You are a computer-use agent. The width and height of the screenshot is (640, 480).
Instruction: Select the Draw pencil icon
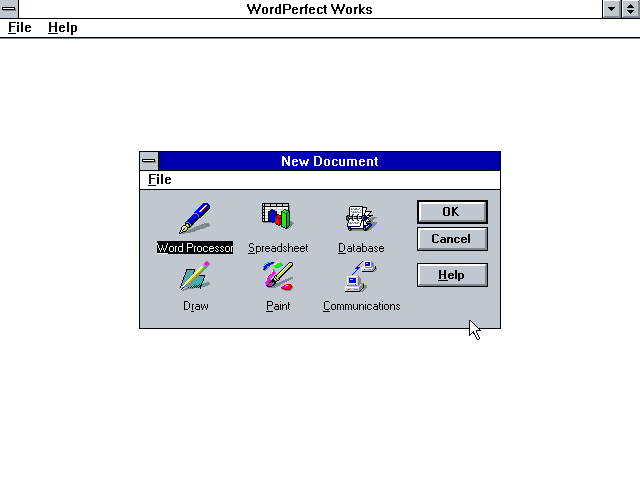195,276
